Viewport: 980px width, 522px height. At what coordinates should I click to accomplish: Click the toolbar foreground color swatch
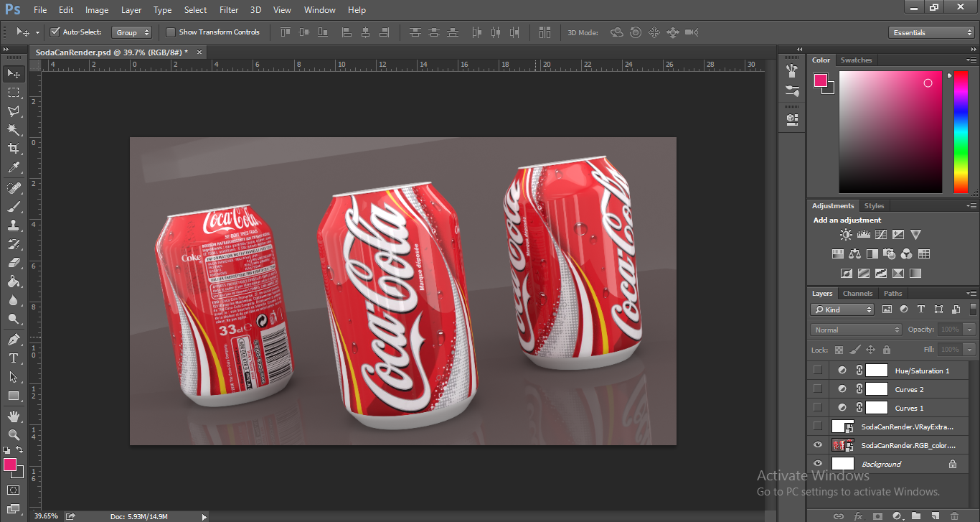point(10,465)
